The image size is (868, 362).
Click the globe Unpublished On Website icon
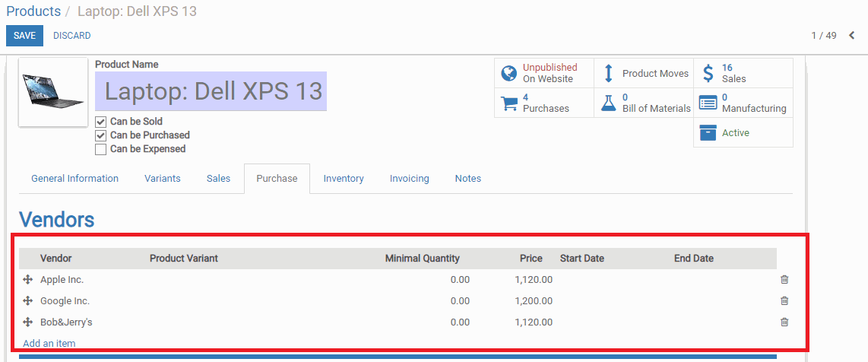point(508,73)
